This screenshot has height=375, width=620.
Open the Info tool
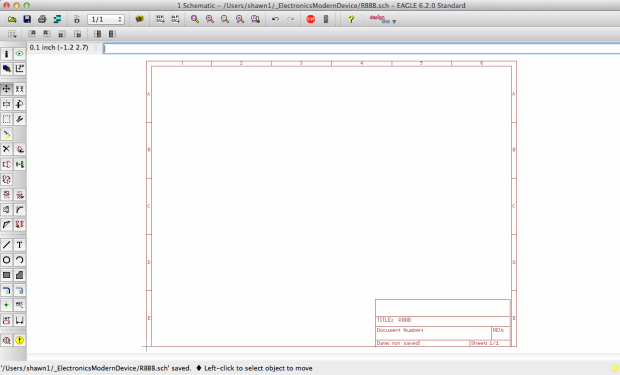6,54
